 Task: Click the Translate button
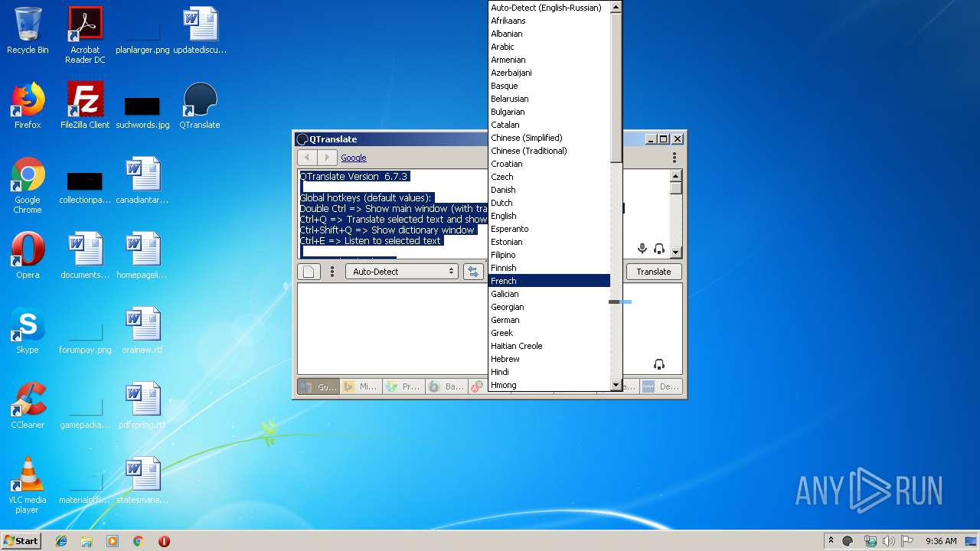pyautogui.click(x=654, y=272)
